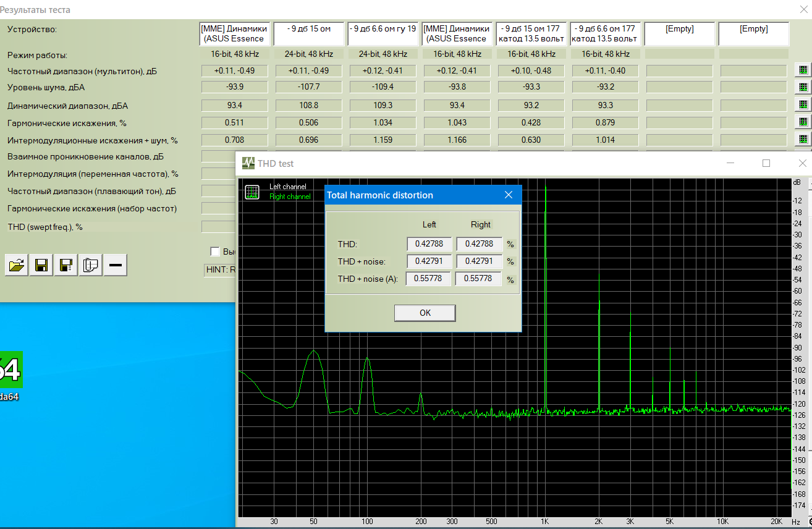This screenshot has width=812, height=529.
Task: Close the Total harmonic distortion dialog
Action: pyautogui.click(x=509, y=195)
